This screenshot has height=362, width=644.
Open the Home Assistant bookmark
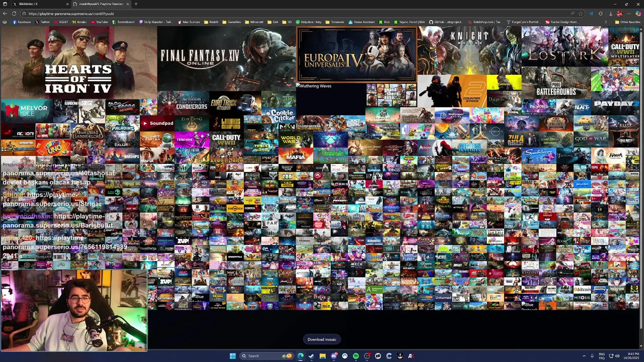[361, 22]
